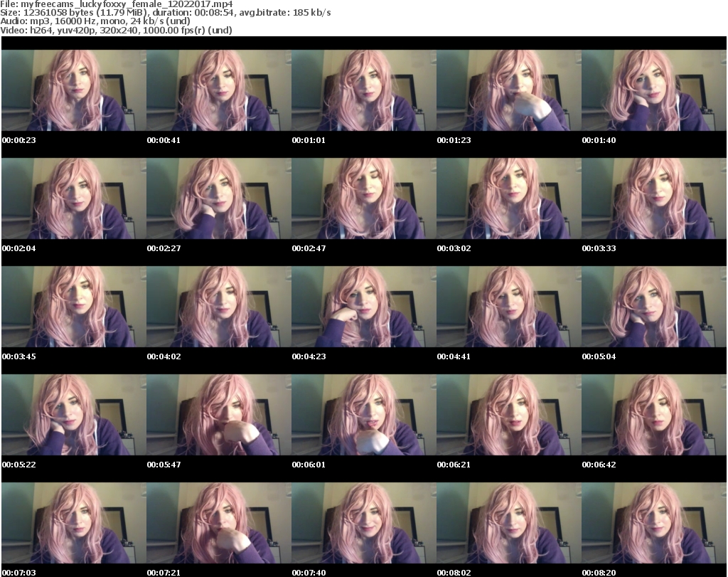The width and height of the screenshot is (728, 577).
Task: Select the thumbnail stamped 00:05:04
Action: coord(654,307)
